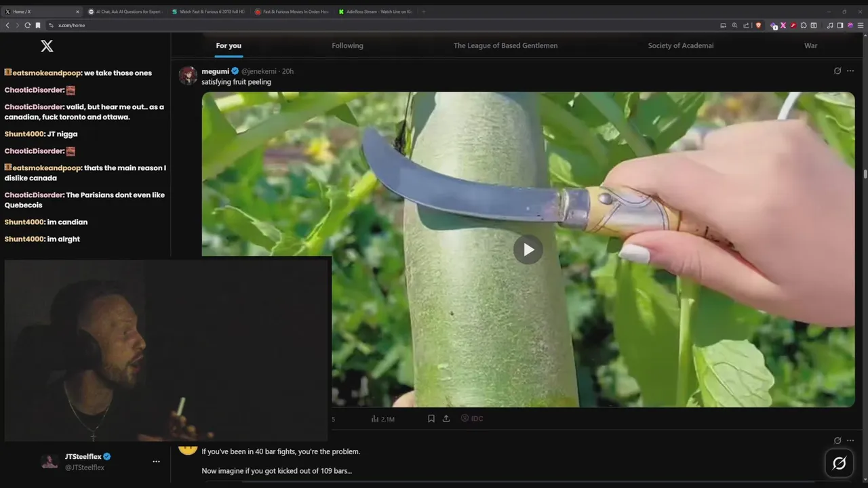Click the webcam overlay video feed
The image size is (868, 488).
[167, 350]
